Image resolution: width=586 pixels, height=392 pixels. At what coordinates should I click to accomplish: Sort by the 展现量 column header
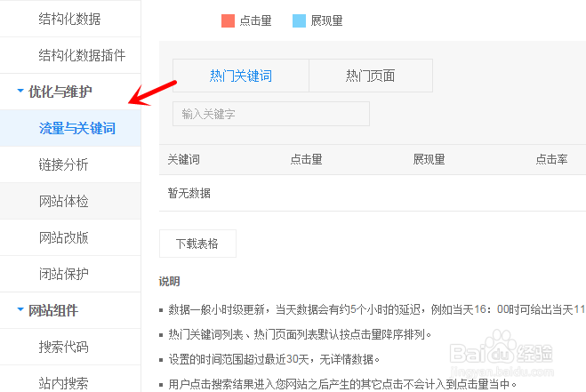pyautogui.click(x=429, y=160)
